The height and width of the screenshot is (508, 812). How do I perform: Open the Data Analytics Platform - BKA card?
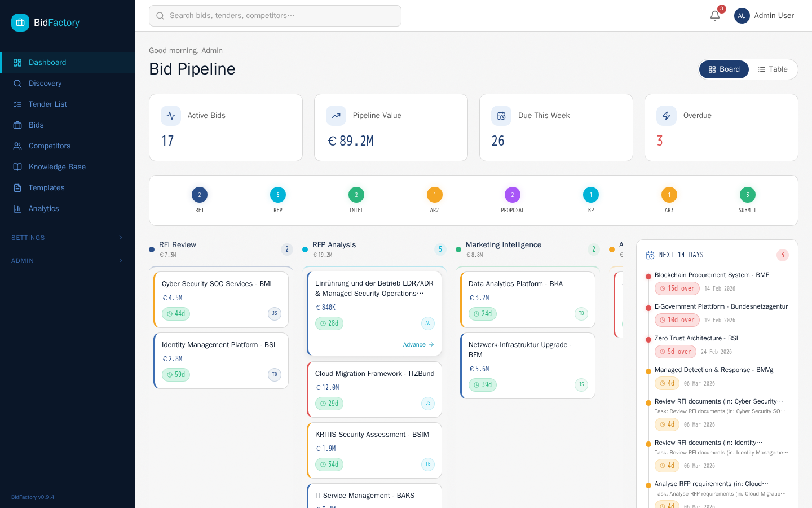[x=528, y=300]
